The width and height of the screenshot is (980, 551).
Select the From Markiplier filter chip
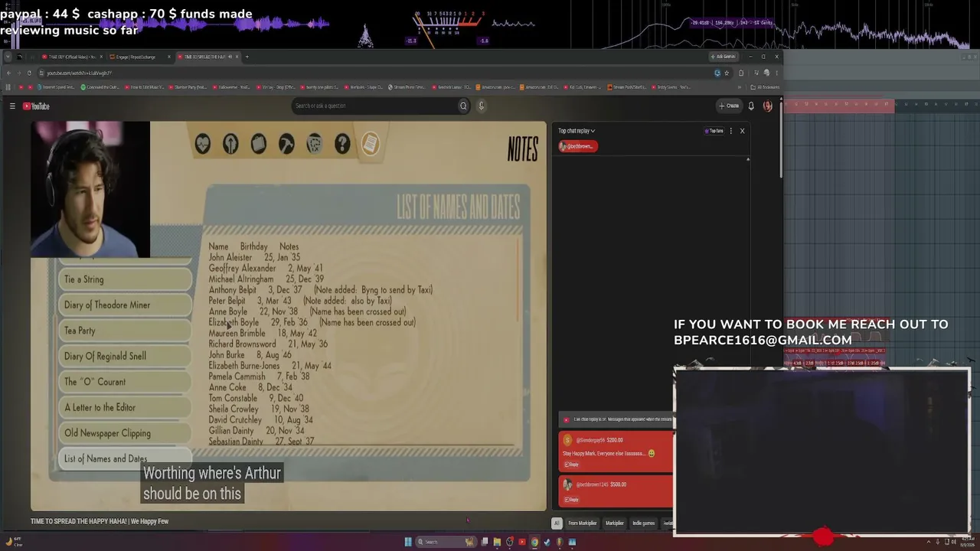(x=582, y=523)
